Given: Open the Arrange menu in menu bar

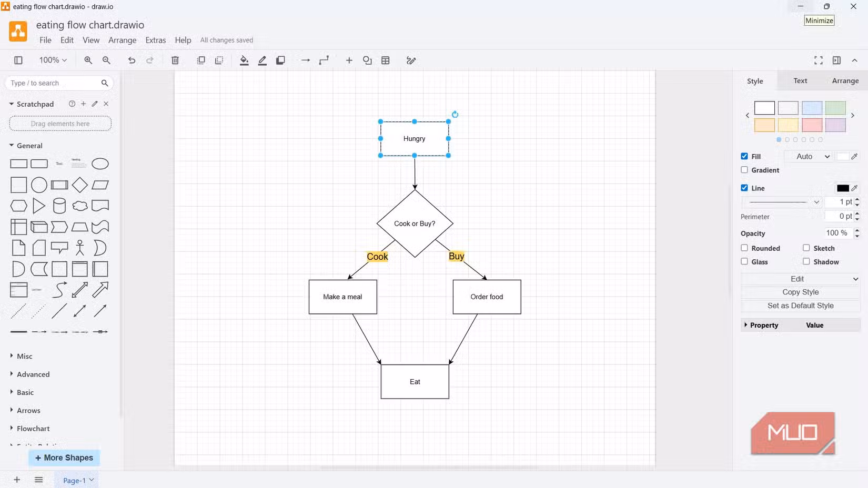Looking at the screenshot, I should [122, 40].
